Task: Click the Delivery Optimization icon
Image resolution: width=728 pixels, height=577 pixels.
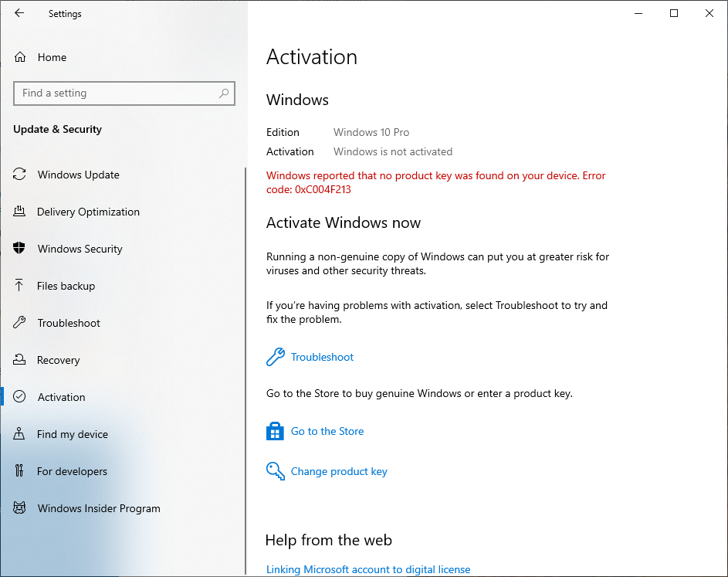Action: 19,212
